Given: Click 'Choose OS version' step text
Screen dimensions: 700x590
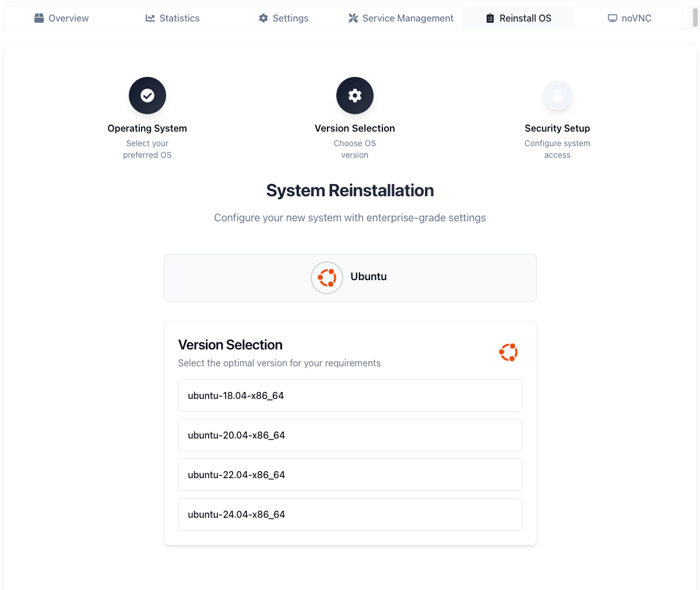Looking at the screenshot, I should [355, 149].
